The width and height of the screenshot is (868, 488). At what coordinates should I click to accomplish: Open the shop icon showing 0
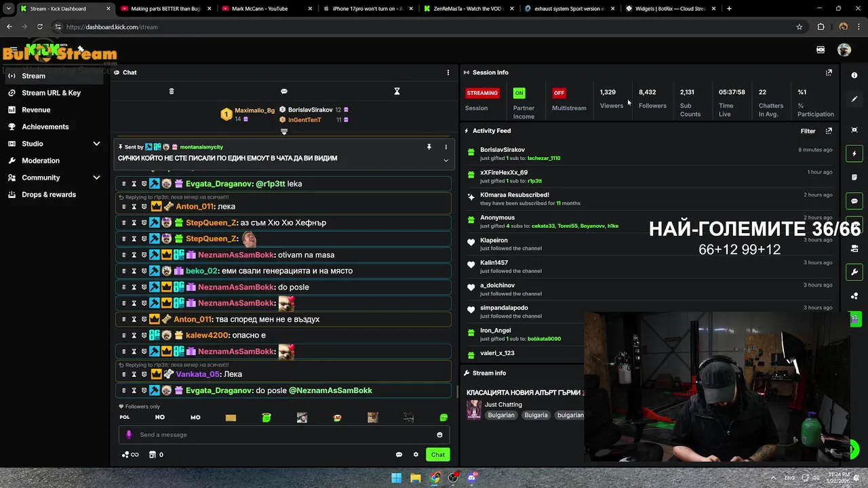click(156, 455)
